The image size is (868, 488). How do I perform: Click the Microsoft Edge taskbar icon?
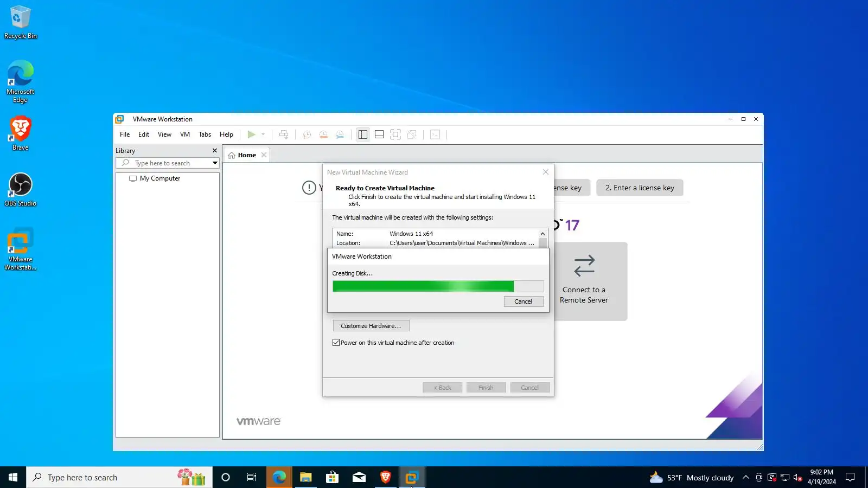pyautogui.click(x=279, y=477)
